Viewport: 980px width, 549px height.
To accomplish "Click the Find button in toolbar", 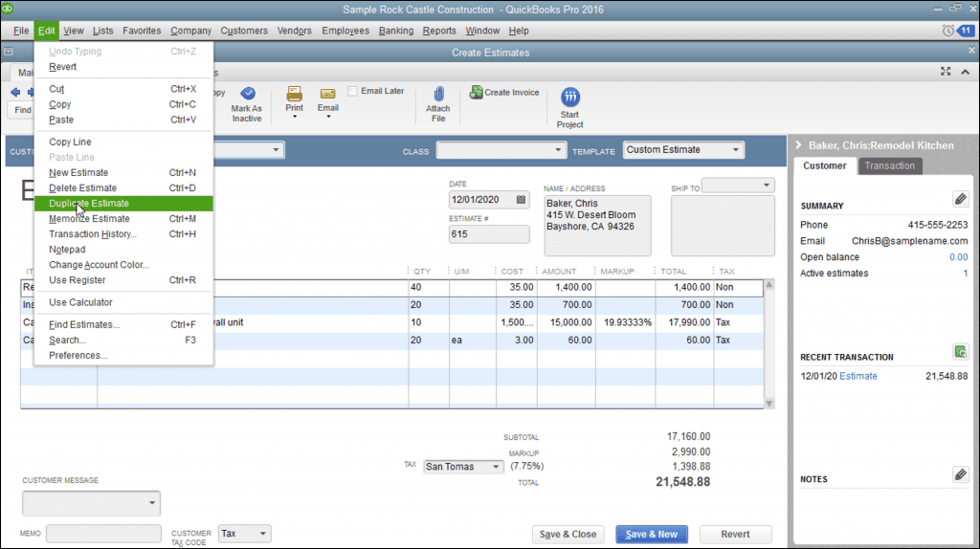I will coord(21,110).
